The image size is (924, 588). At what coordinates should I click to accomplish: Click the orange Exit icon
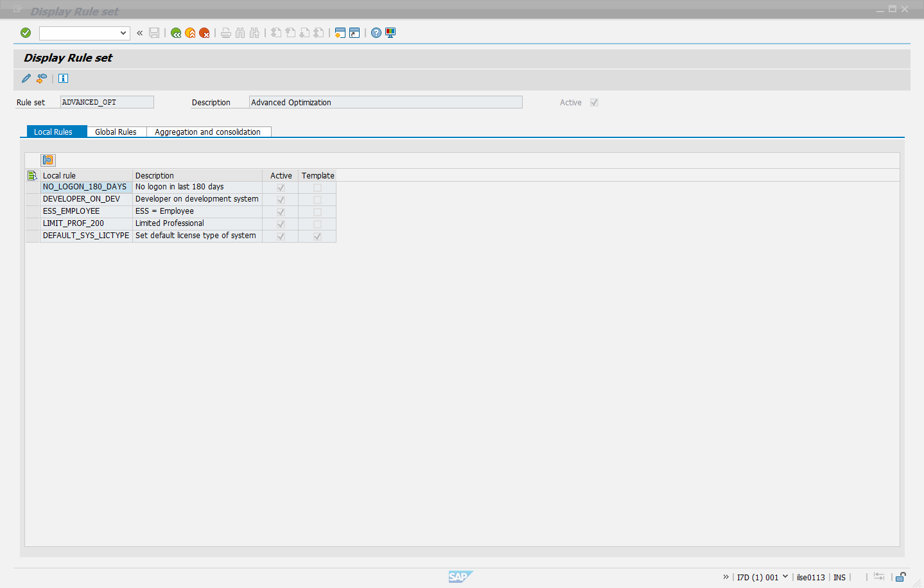point(190,33)
